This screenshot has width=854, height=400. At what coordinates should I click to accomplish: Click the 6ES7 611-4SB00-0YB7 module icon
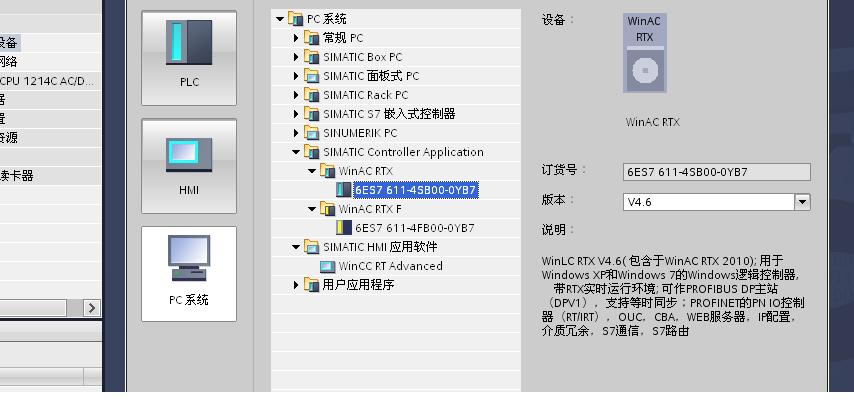pyautogui.click(x=344, y=190)
